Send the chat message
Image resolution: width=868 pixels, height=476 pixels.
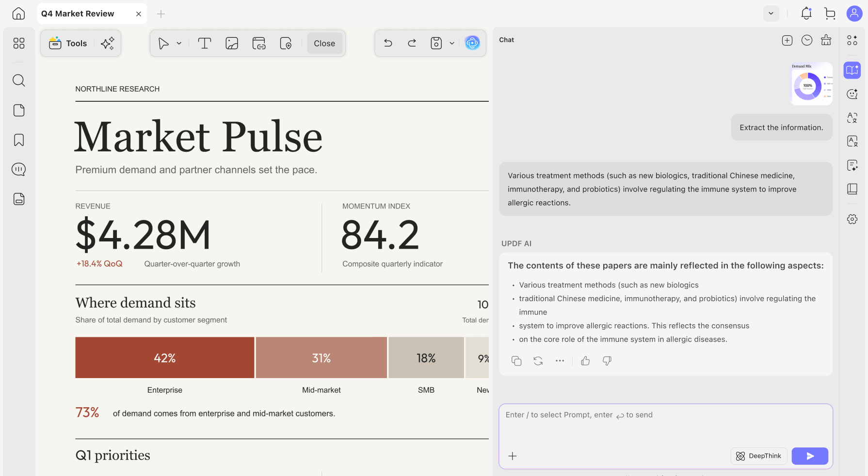pos(810,456)
